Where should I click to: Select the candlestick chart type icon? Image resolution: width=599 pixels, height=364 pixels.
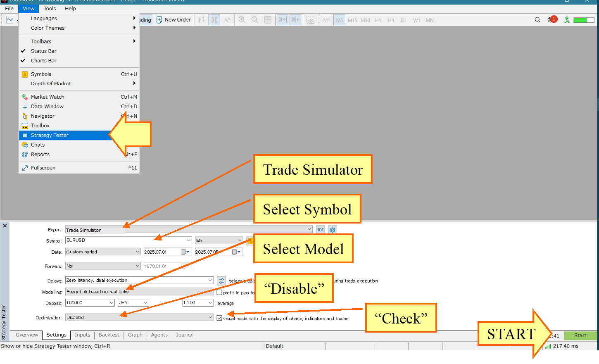[214, 20]
